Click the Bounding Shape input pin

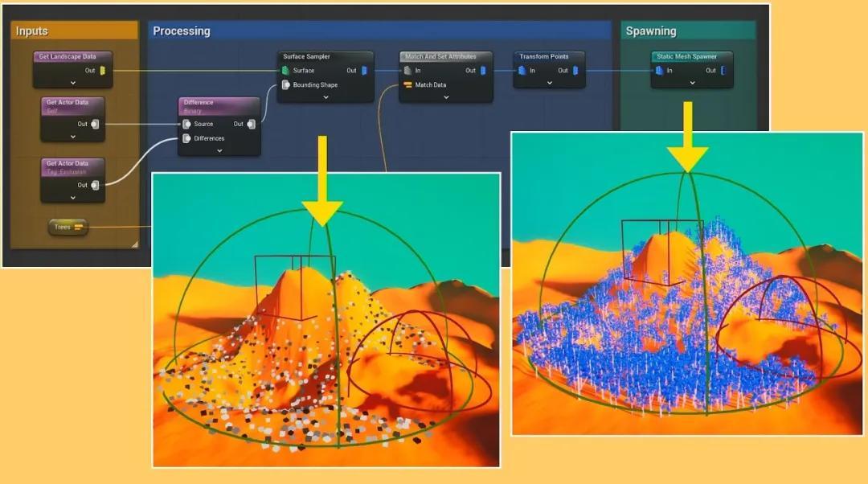tap(285, 85)
